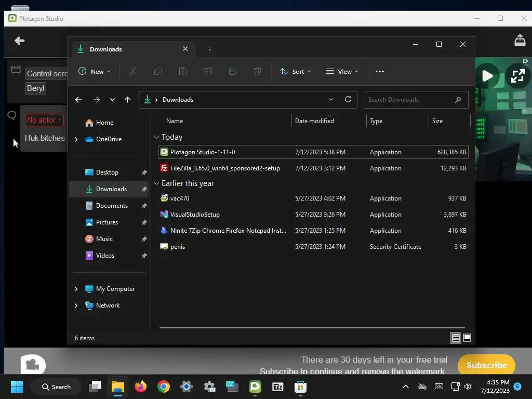Open recent locations dropdown chevron
The width and height of the screenshot is (532, 399).
tap(112, 100)
